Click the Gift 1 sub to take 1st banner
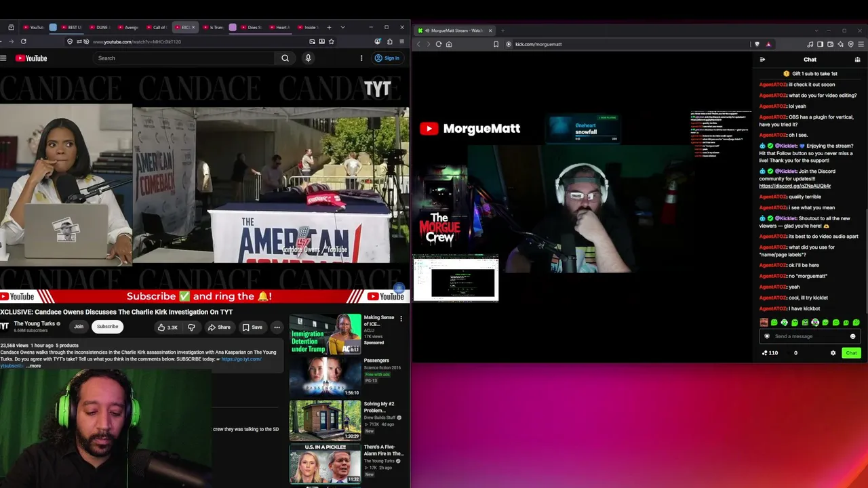This screenshot has width=868, height=488. coord(810,73)
